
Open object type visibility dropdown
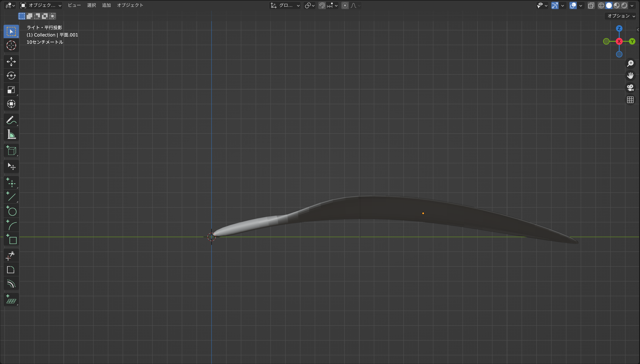click(x=542, y=5)
